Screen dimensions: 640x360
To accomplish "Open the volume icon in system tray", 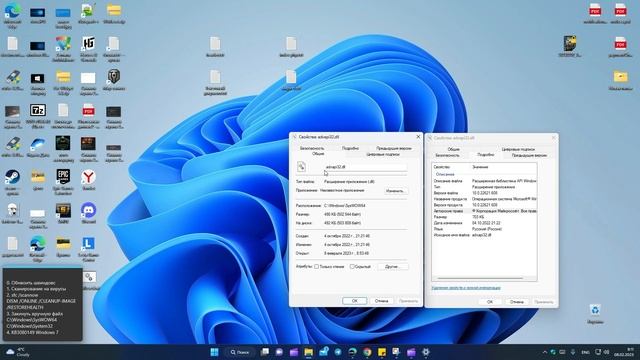I will (607, 352).
